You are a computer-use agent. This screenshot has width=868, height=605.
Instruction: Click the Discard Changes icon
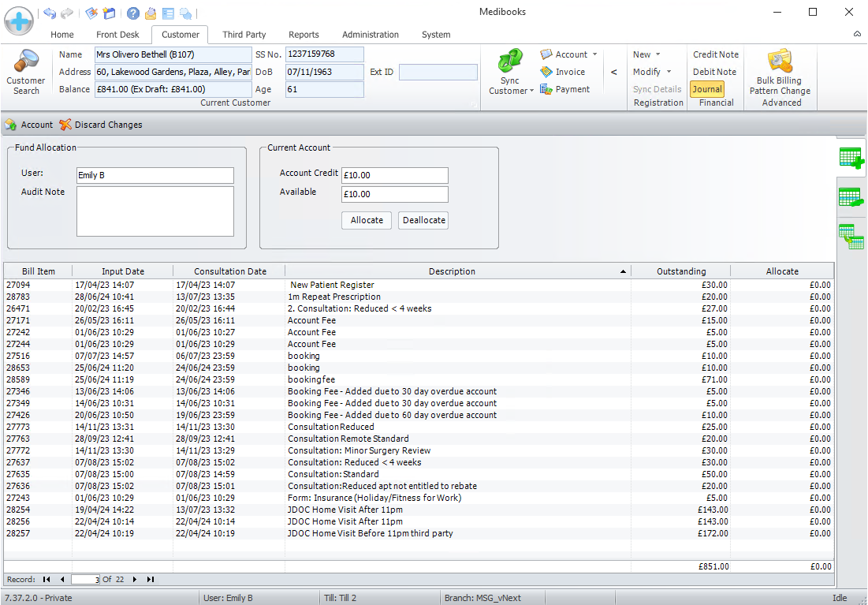(x=65, y=125)
